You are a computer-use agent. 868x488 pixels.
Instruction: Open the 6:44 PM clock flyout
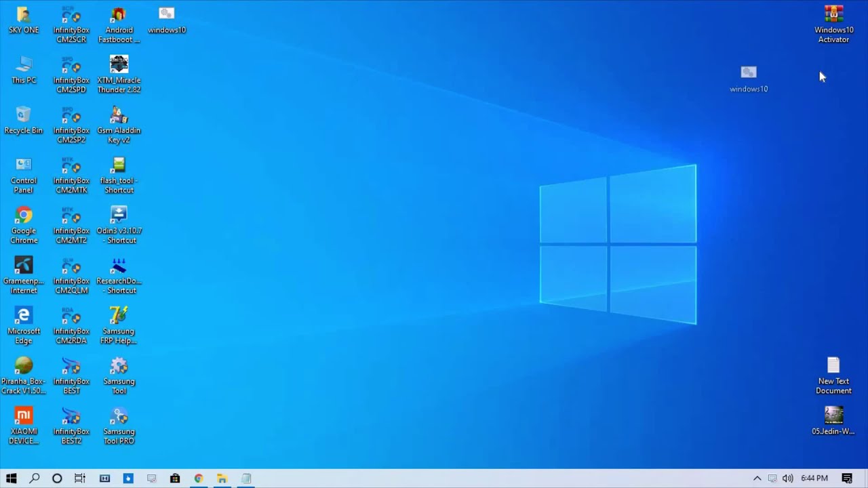[x=814, y=479]
